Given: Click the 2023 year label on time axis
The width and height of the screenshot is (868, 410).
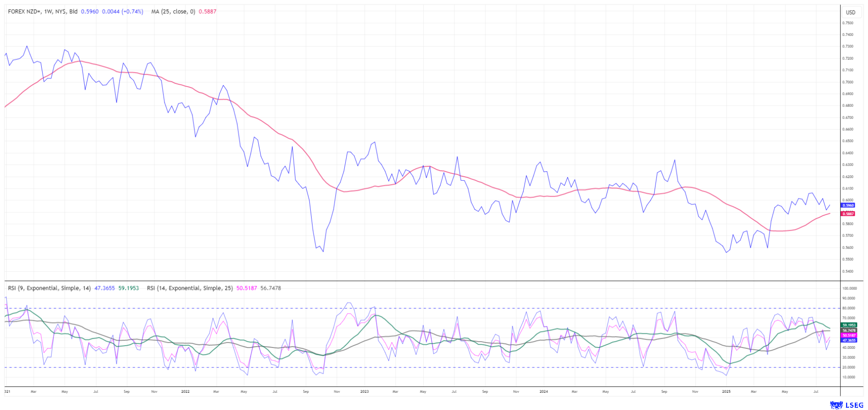Looking at the screenshot, I should 365,391.
